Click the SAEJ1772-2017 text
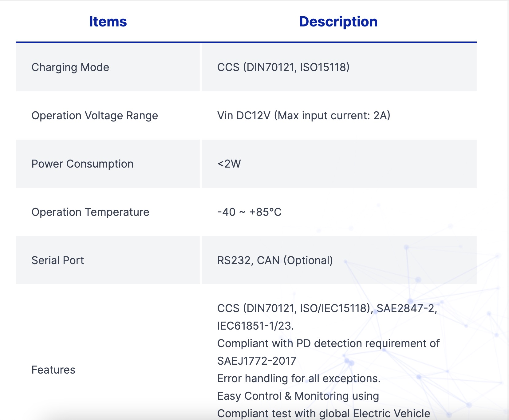Screen dimensions: 509x420 (x=257, y=361)
